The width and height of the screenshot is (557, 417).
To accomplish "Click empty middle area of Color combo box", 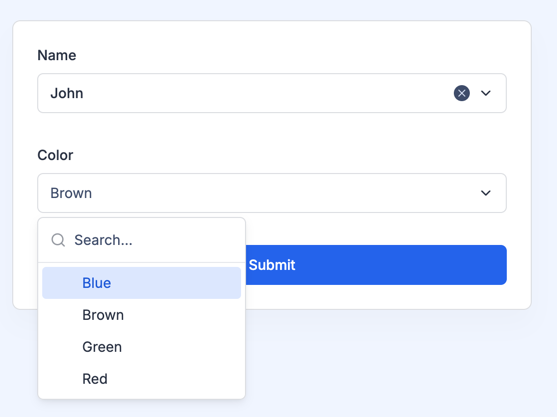I will pos(284,193).
